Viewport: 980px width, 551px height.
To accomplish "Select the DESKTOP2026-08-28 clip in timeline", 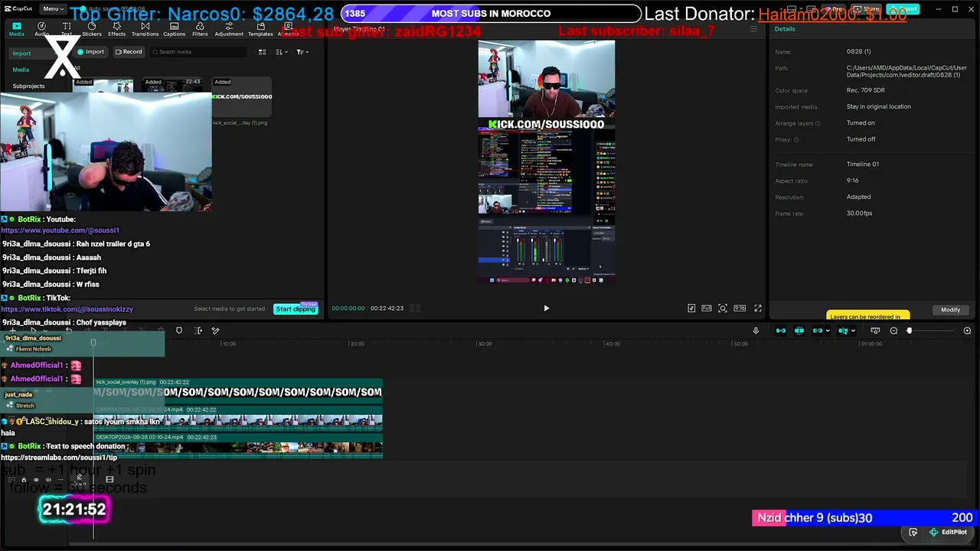I will pos(237,445).
